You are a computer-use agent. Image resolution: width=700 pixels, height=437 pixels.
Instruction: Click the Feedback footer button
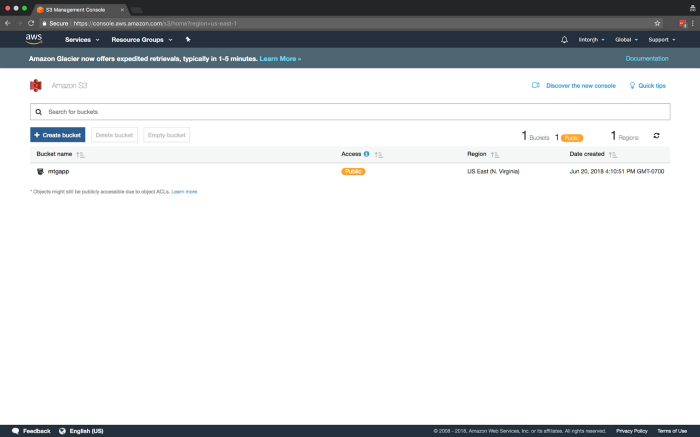(31, 431)
